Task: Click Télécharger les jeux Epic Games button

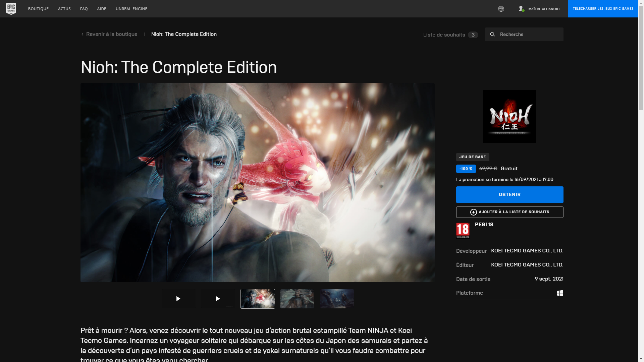Action: click(603, 9)
